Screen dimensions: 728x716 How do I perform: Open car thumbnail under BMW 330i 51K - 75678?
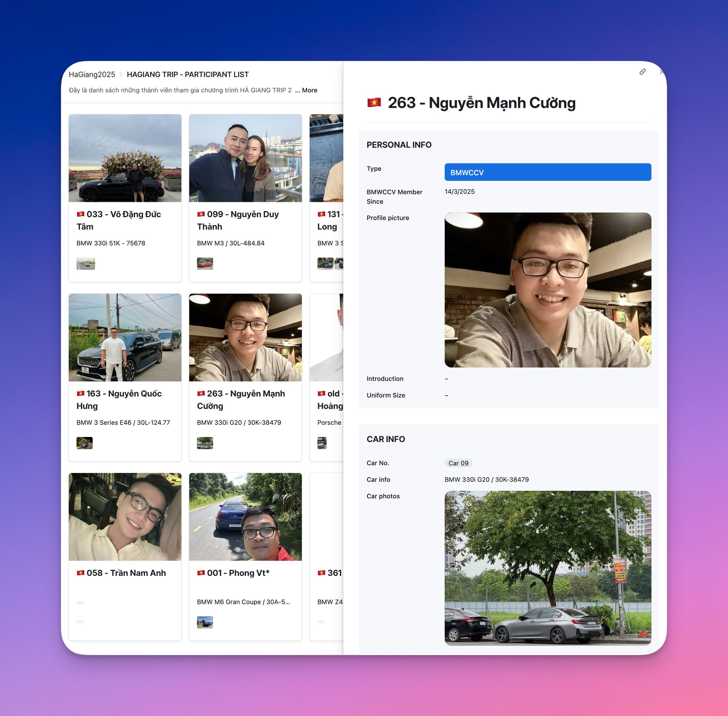tap(86, 264)
